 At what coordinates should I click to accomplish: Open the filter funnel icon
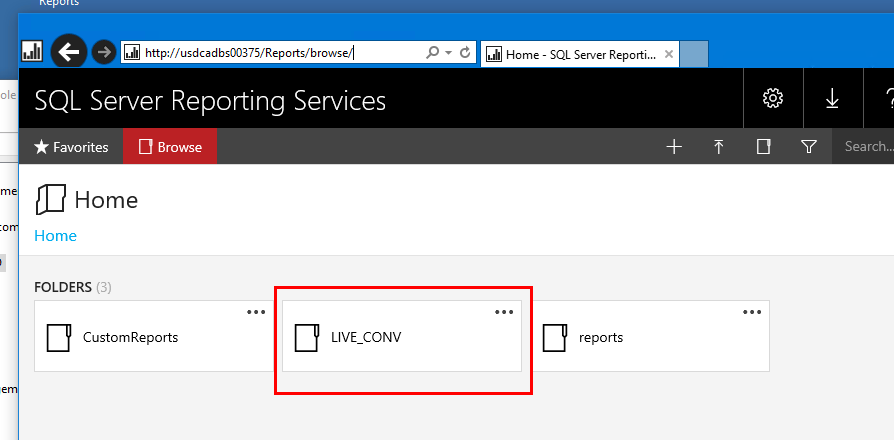(809, 147)
